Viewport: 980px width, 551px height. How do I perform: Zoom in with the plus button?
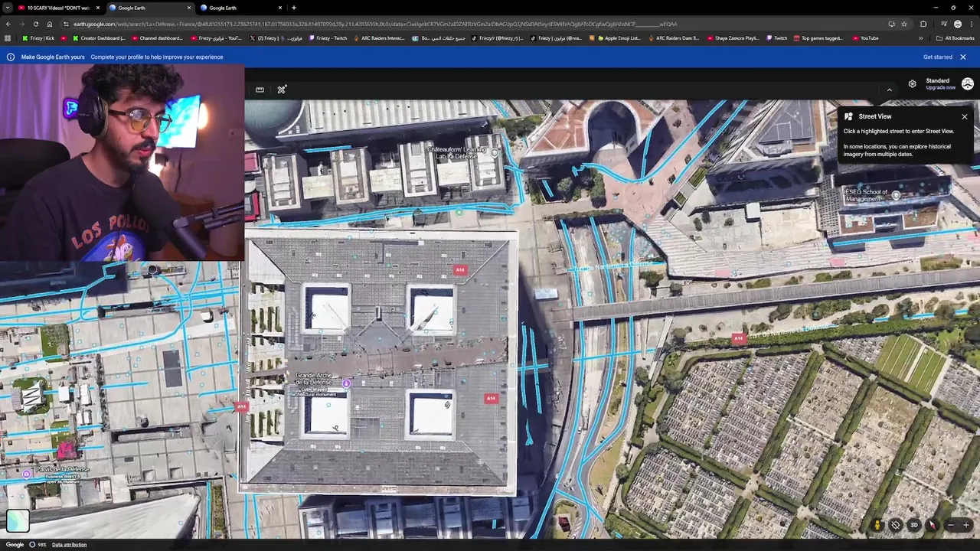(x=966, y=525)
